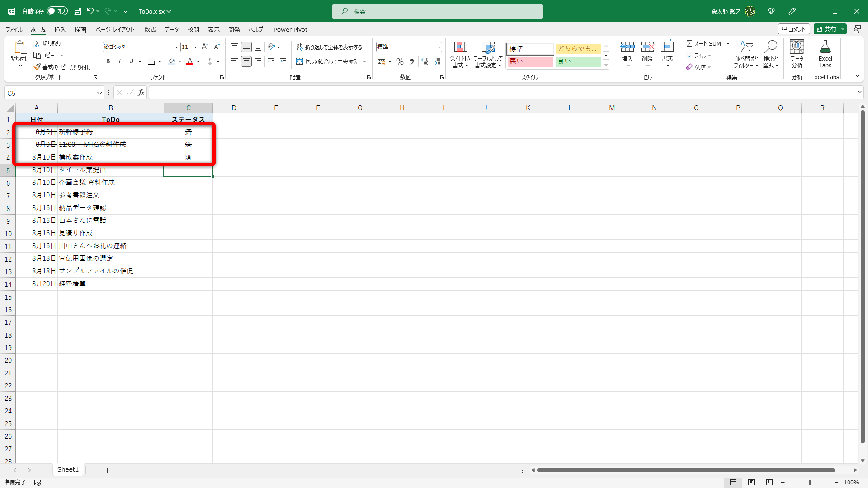Enable Wrap Text option
Image resolution: width=868 pixels, height=488 pixels.
(x=330, y=47)
